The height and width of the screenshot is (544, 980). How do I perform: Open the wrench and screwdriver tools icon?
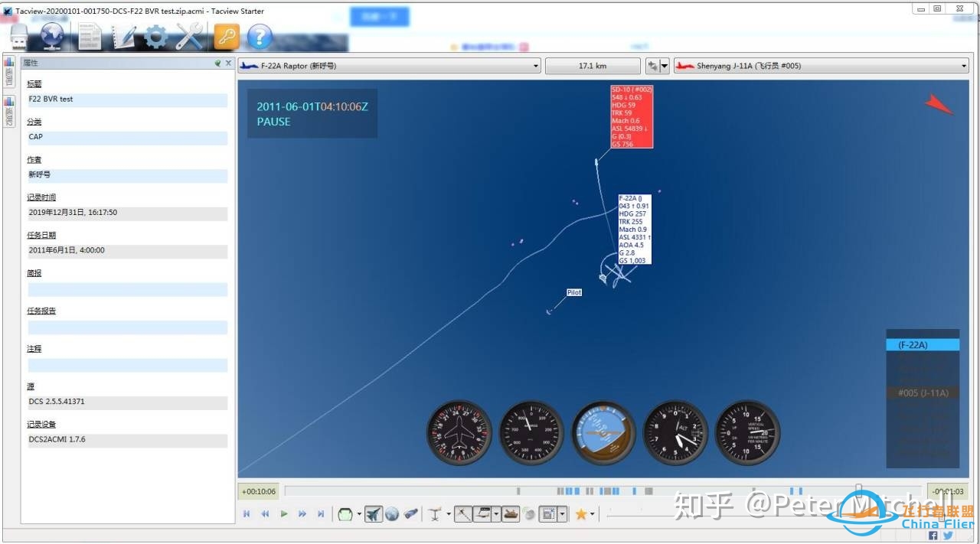(x=189, y=36)
